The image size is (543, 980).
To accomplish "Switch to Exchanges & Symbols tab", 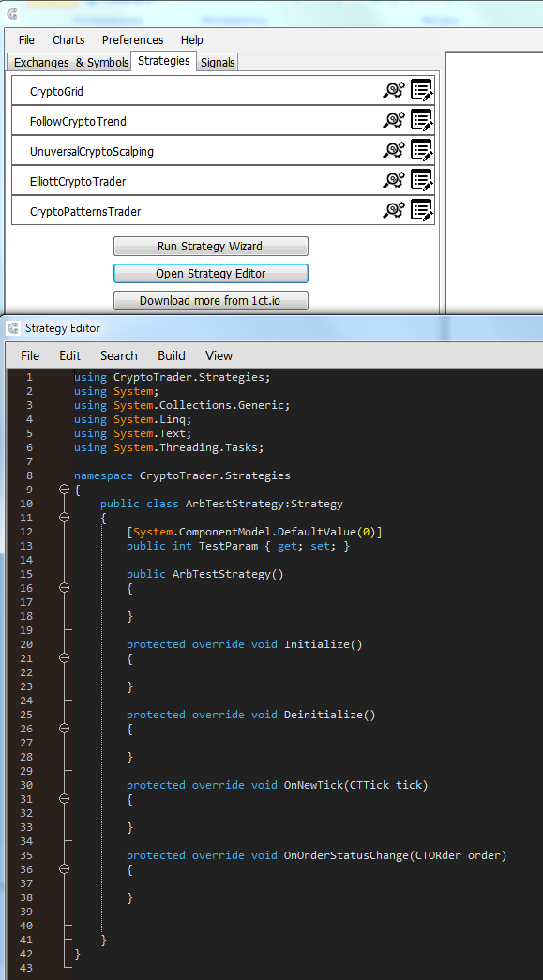I will point(70,63).
